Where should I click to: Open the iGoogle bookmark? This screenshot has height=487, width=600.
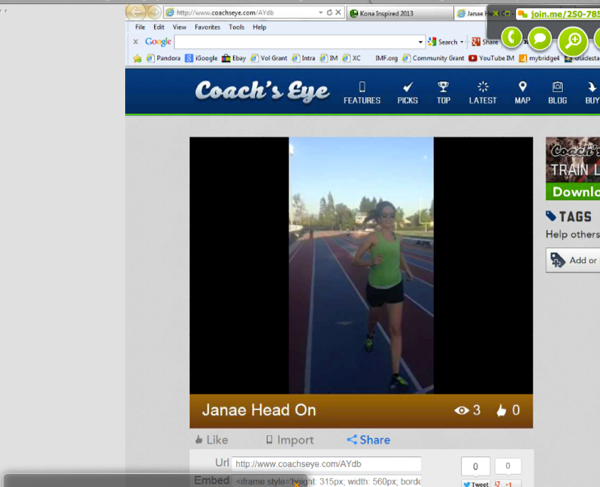click(x=201, y=58)
